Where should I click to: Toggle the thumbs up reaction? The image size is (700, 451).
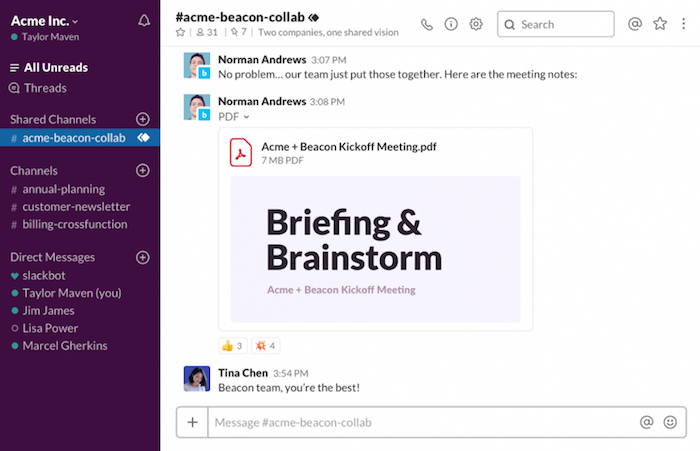click(x=232, y=346)
